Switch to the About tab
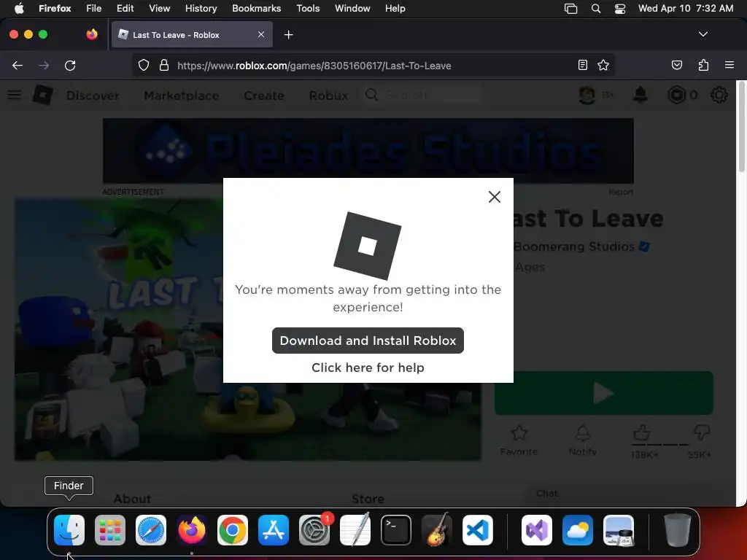This screenshot has height=560, width=747. pyautogui.click(x=132, y=499)
